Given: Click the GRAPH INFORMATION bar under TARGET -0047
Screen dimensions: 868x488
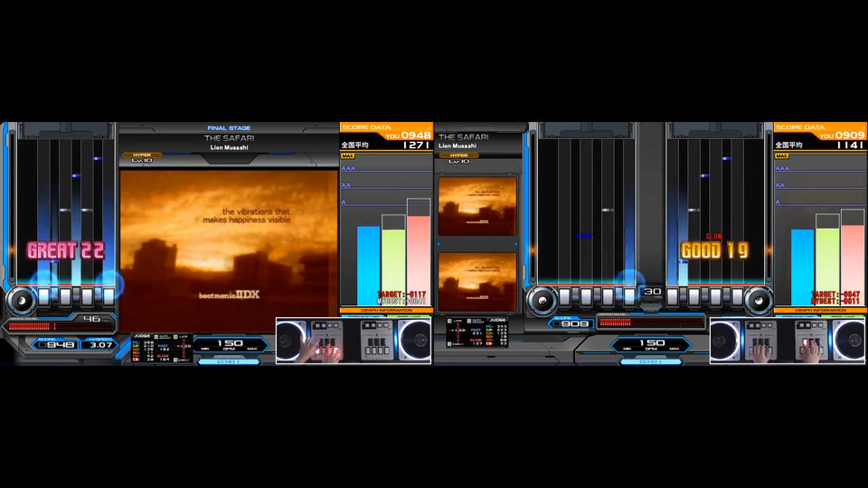Looking at the screenshot, I should tap(820, 310).
